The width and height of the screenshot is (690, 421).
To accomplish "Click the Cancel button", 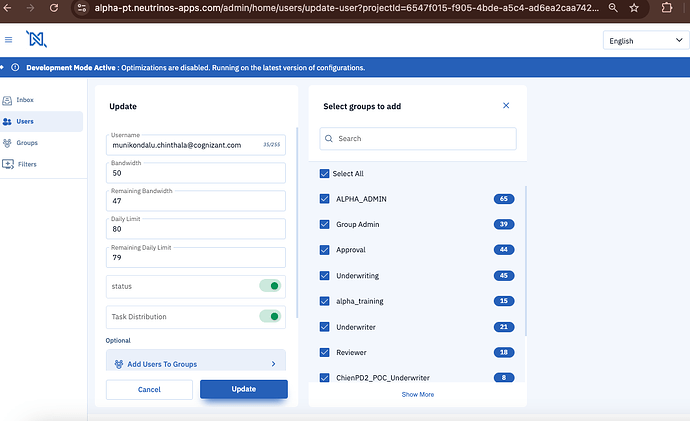I will 149,390.
